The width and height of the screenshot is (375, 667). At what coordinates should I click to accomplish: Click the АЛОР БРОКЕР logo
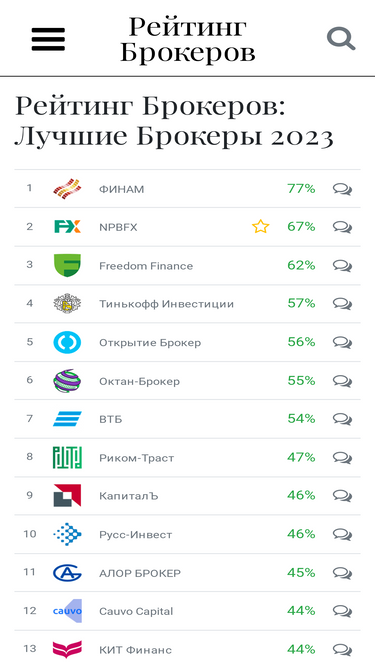pyautogui.click(x=67, y=573)
